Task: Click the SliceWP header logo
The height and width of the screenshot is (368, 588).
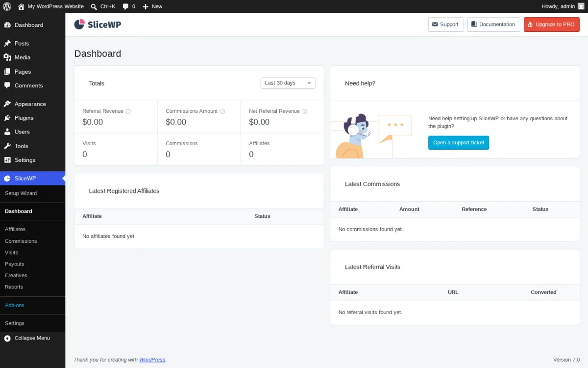Action: 98,25
